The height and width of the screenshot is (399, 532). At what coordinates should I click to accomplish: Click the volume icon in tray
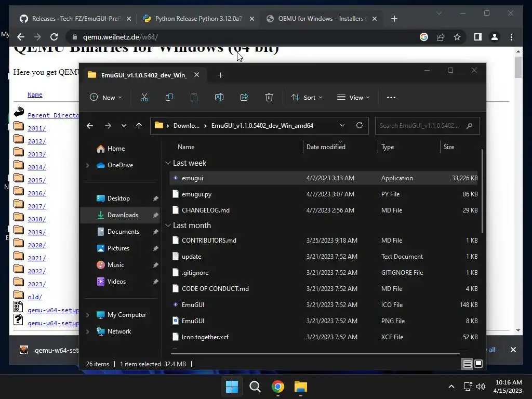(480, 387)
